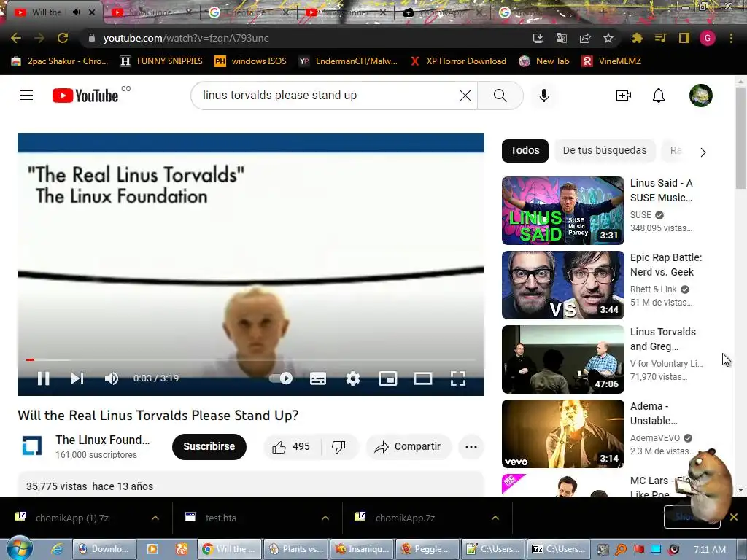Open windows ISOS bookmark
Screen dimensions: 747x560
tap(251, 61)
